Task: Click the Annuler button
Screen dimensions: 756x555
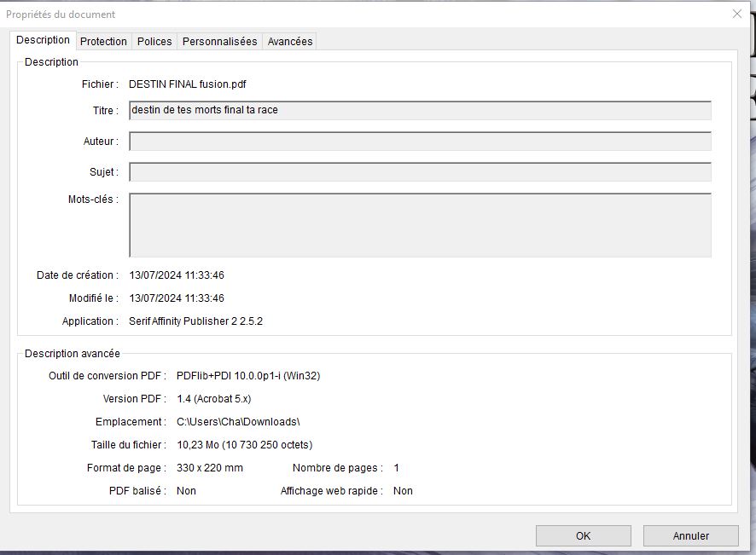Action: pyautogui.click(x=691, y=535)
